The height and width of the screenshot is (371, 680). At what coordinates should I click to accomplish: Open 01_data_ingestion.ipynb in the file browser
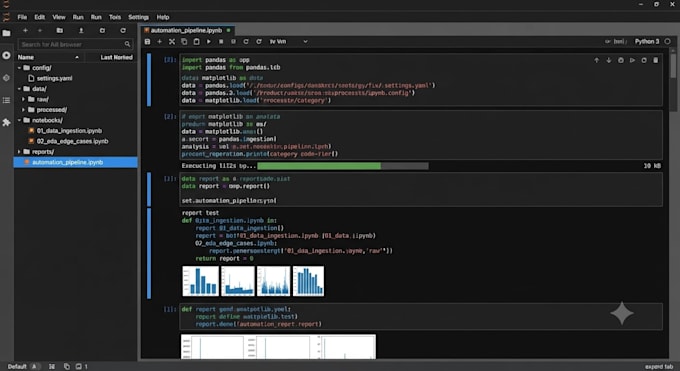point(69,131)
